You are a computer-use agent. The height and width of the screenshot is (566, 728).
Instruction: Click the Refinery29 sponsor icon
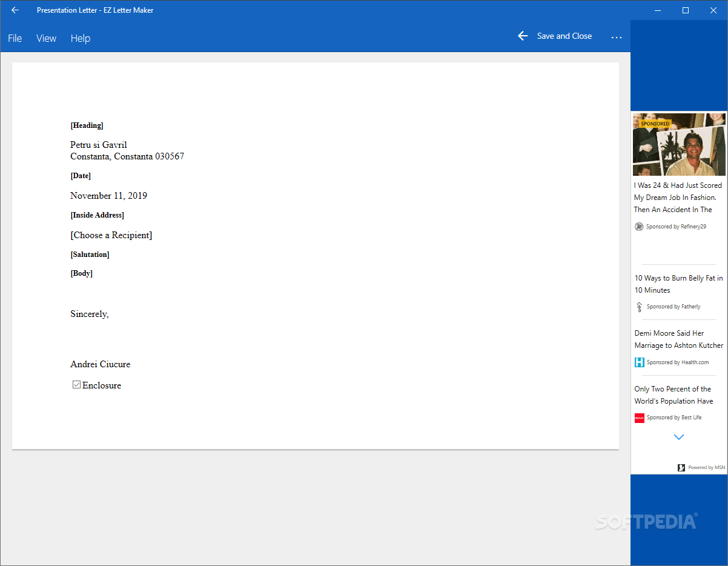pyautogui.click(x=639, y=227)
